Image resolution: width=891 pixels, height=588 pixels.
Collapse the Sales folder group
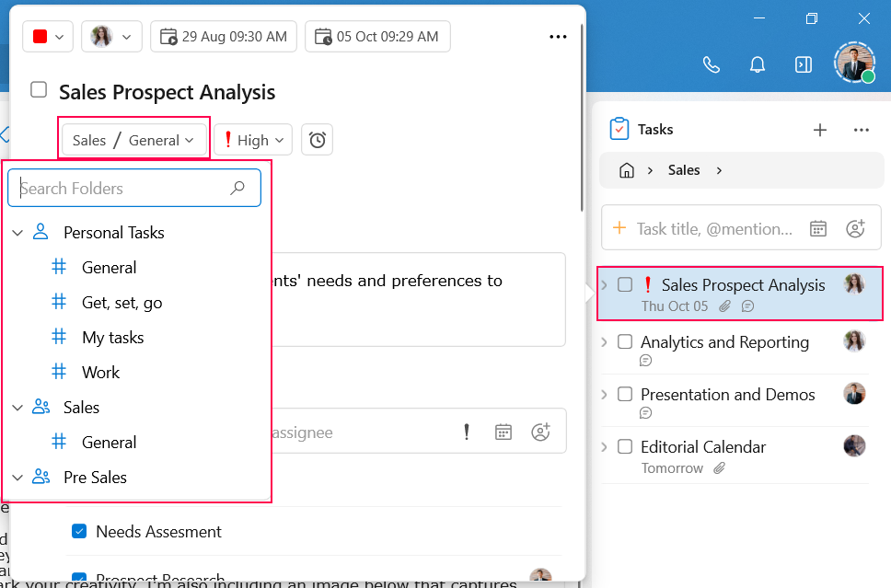tap(17, 408)
